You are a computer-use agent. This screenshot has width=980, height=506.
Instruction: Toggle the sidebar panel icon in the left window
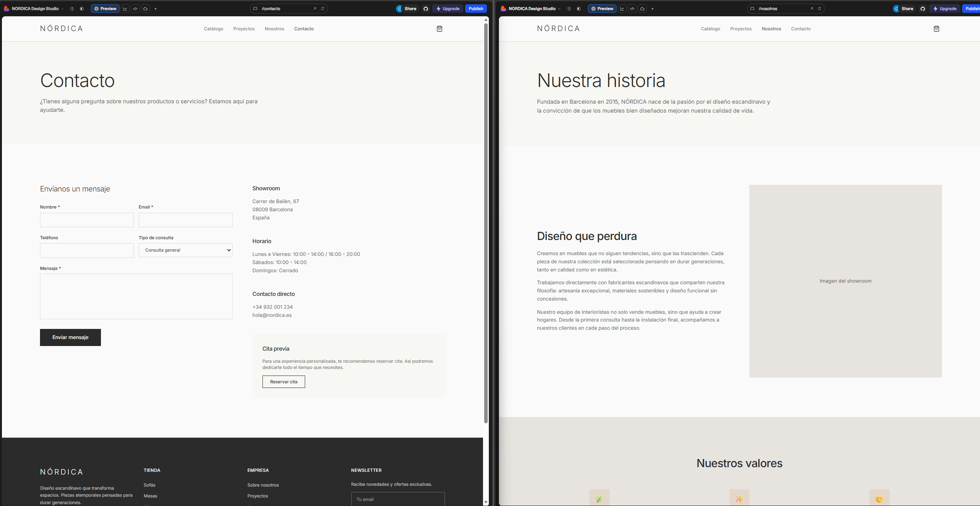coord(82,9)
